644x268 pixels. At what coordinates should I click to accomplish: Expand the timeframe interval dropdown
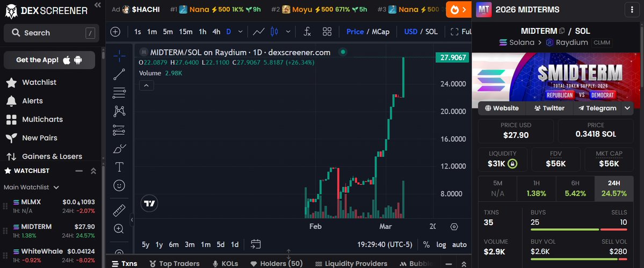click(x=240, y=32)
